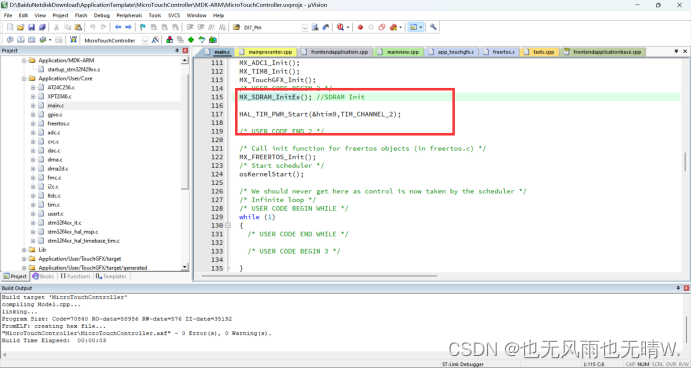
Task: Open the DI7_Pin find combo box dropdown
Action: pyautogui.click(x=305, y=27)
